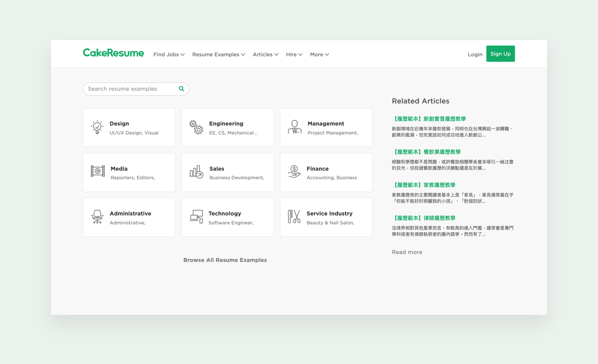
Task: Expand the Articles dropdown chevron
Action: pos(276,55)
